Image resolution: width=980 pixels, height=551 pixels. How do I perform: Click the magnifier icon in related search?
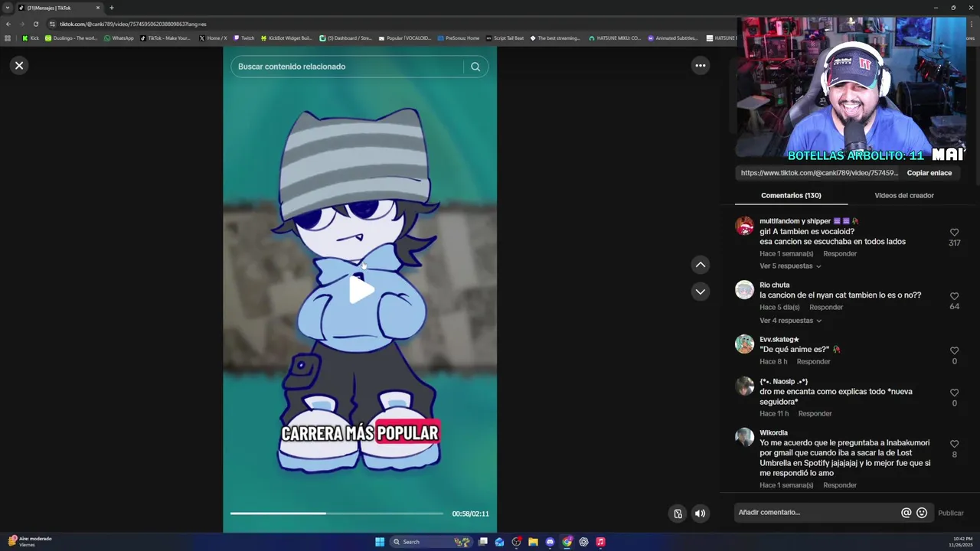point(475,67)
